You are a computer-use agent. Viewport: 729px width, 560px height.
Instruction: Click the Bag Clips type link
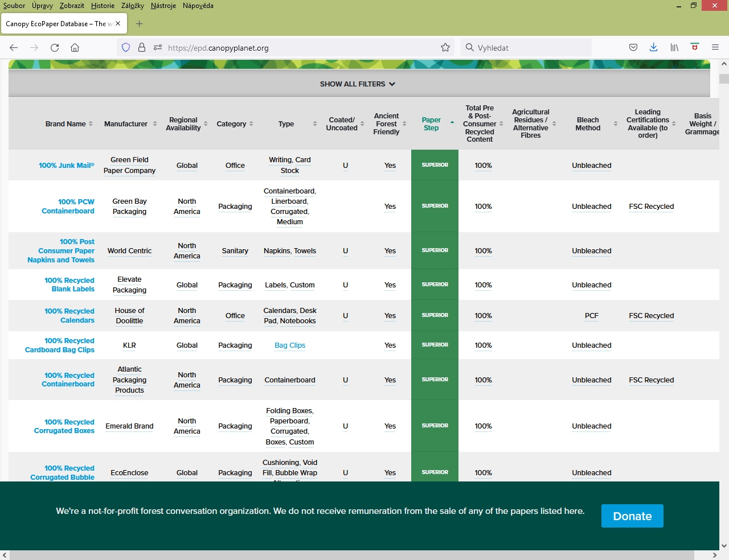pos(290,345)
